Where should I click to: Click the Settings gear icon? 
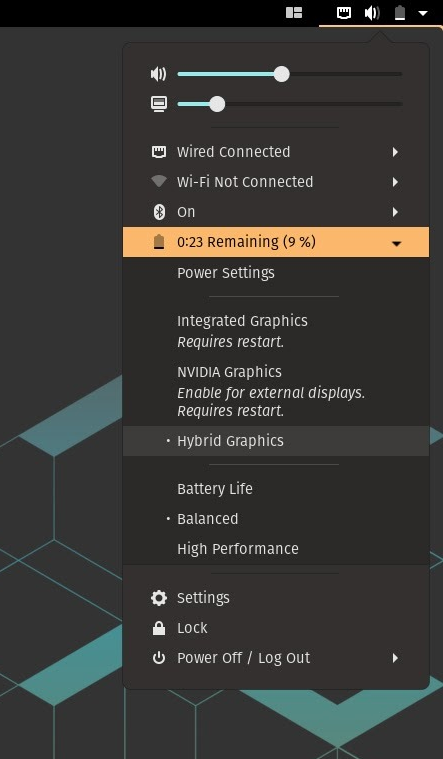159,598
